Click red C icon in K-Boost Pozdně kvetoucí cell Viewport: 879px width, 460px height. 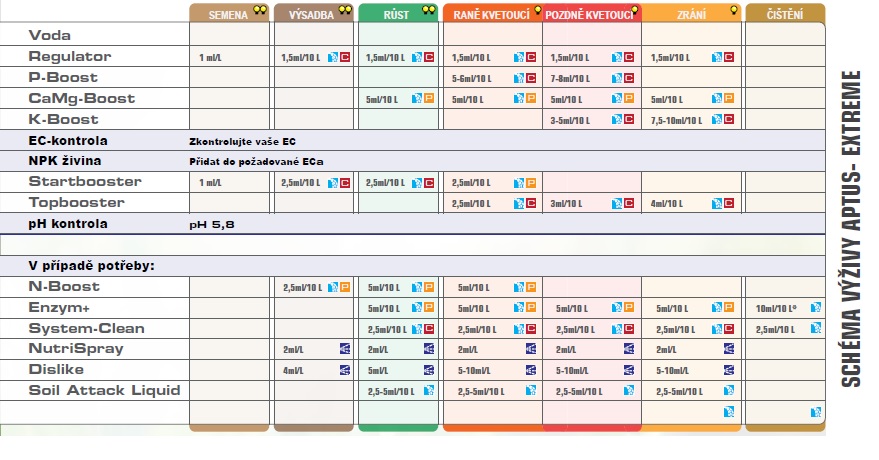click(629, 119)
